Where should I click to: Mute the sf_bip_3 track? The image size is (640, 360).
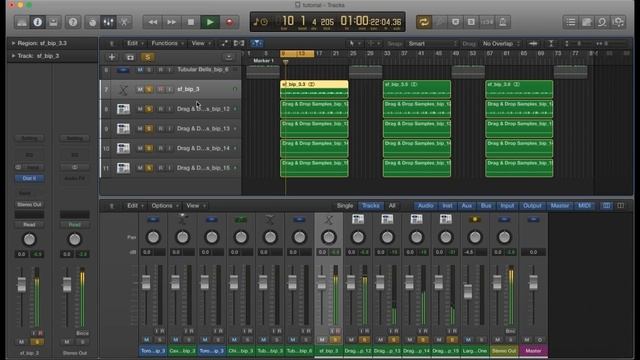click(x=140, y=89)
